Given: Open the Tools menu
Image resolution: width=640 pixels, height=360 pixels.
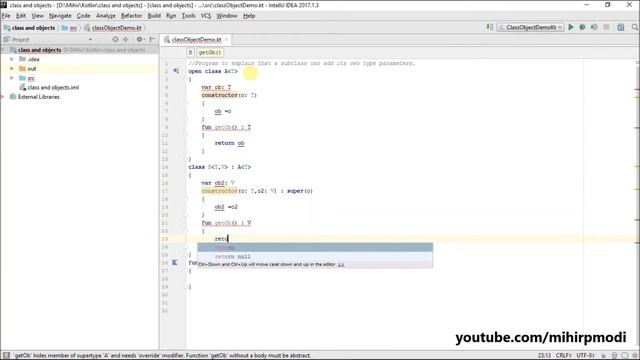Looking at the screenshot, I should (189, 16).
